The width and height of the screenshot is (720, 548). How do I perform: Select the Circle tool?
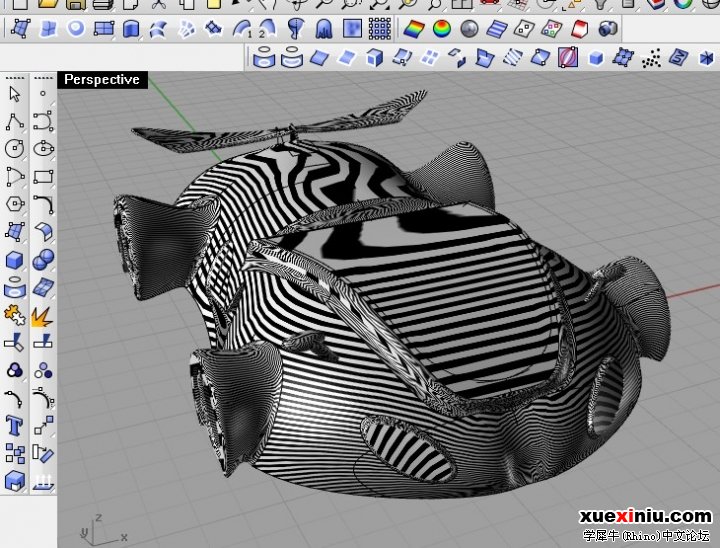click(15, 148)
